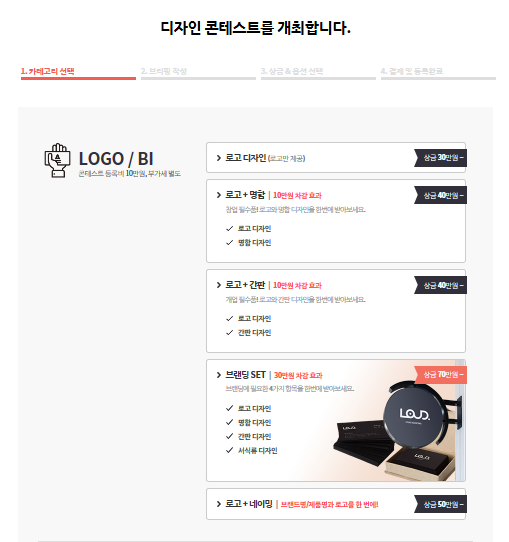Expand the 로고 디자인 chevron arrow
Image resolution: width=509 pixels, height=542 pixels.
218,158
